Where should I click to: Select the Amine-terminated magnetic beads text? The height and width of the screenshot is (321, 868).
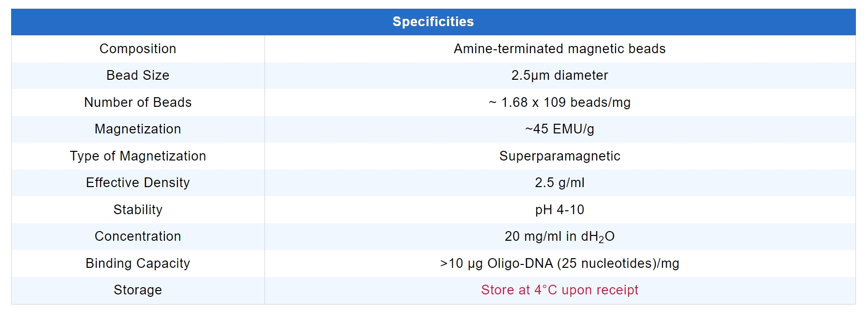click(559, 49)
